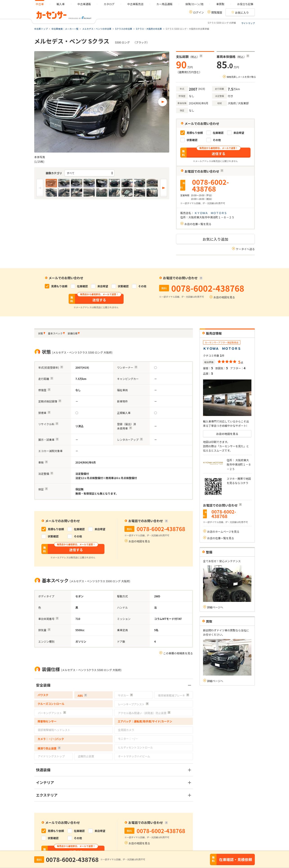Image resolution: width=289 pixels, height=868 pixels.
Task: Open 閲覧履歴 browsing history
Action: [x=215, y=12]
